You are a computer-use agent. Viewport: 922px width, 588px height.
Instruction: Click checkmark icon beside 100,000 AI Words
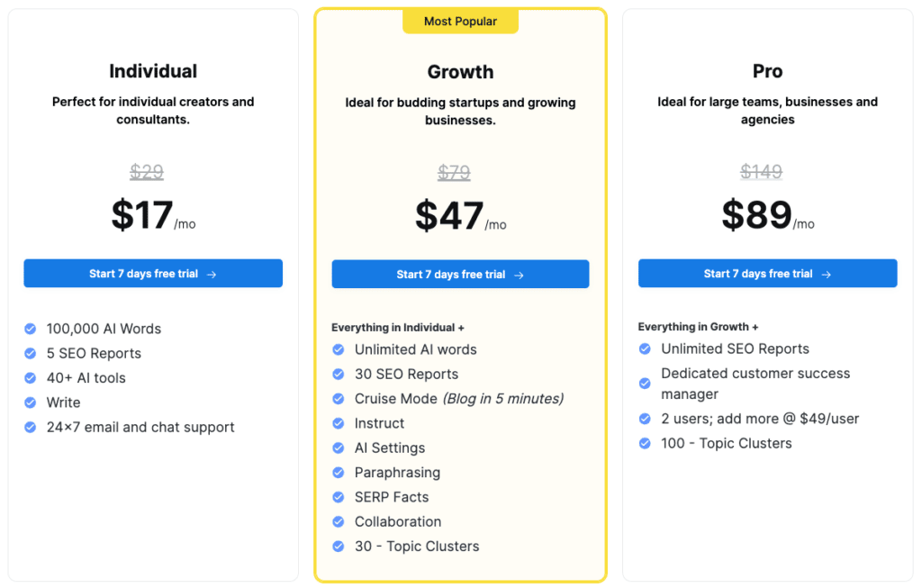click(30, 329)
